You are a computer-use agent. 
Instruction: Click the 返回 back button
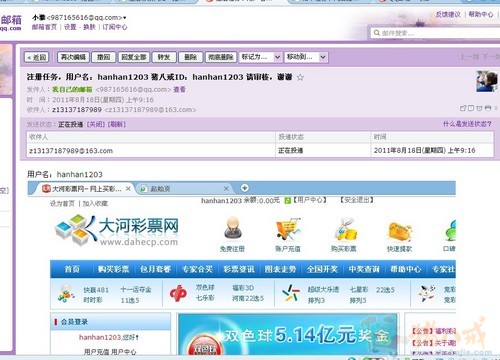click(37, 57)
